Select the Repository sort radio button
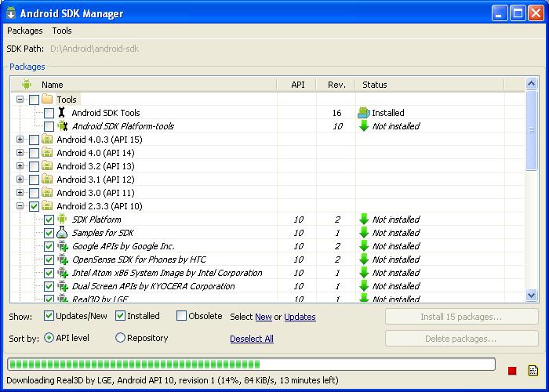The height and width of the screenshot is (392, 549). tap(120, 338)
